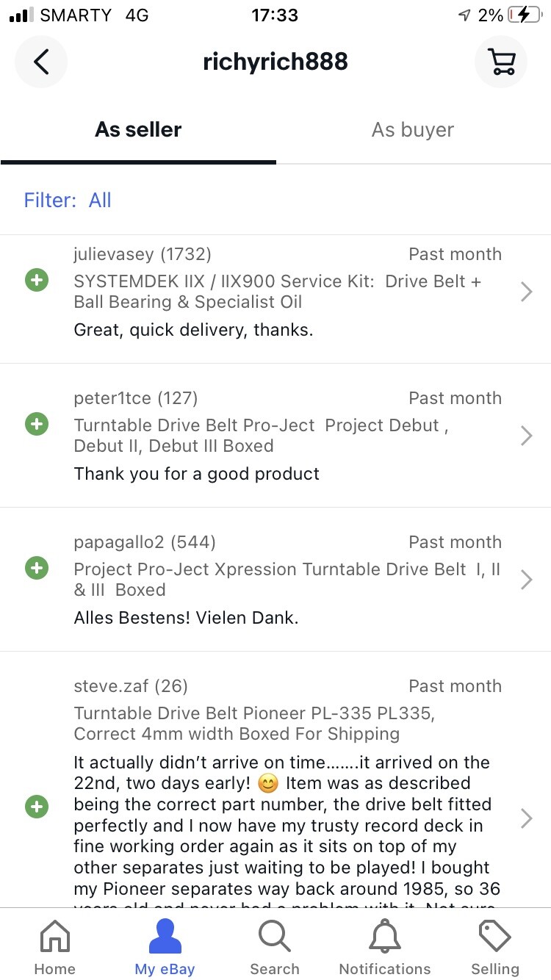Expand peter1tce feedback details chevron
This screenshot has height=980, width=551.
(526, 436)
